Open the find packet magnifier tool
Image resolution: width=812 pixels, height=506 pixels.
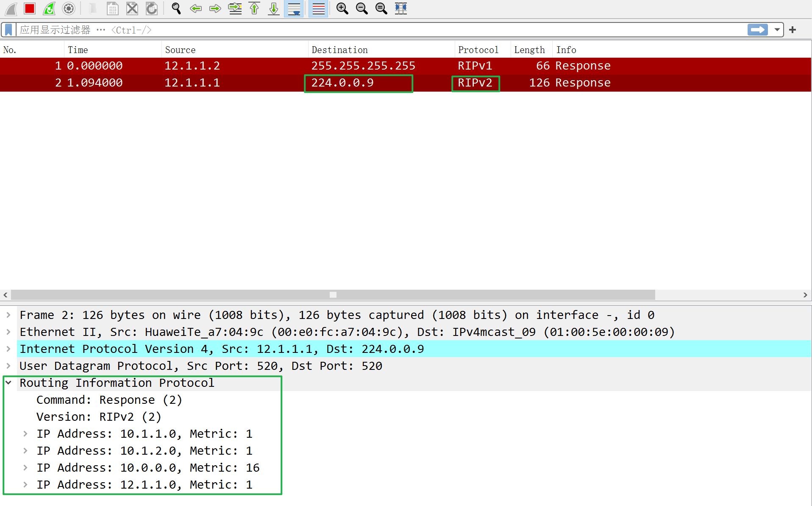click(x=176, y=8)
